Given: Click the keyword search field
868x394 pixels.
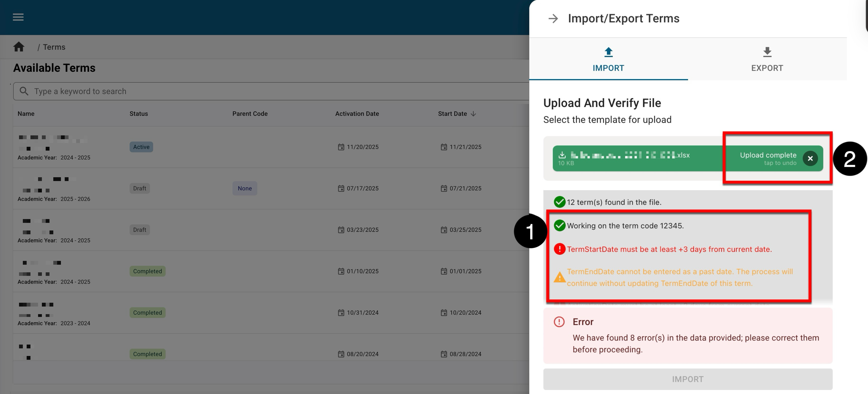Looking at the screenshot, I should [x=270, y=91].
